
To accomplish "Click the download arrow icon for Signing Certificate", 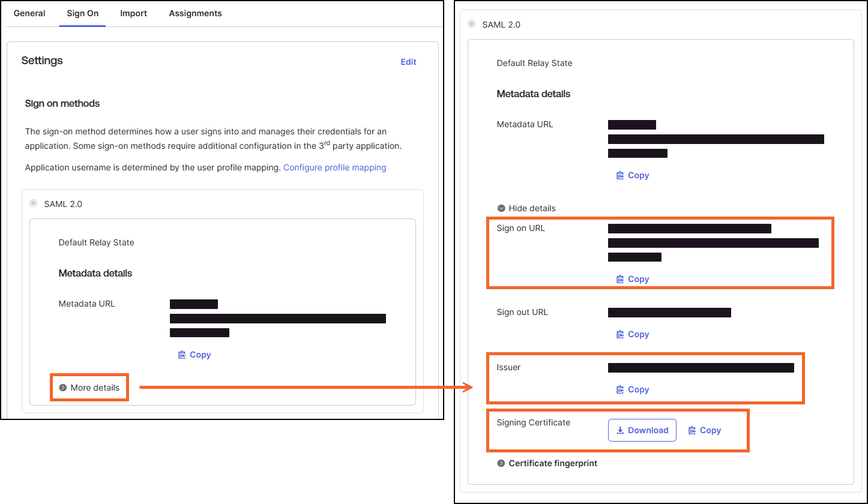I will [620, 430].
